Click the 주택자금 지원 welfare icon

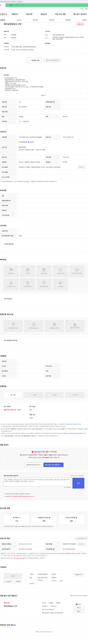coord(11,284)
